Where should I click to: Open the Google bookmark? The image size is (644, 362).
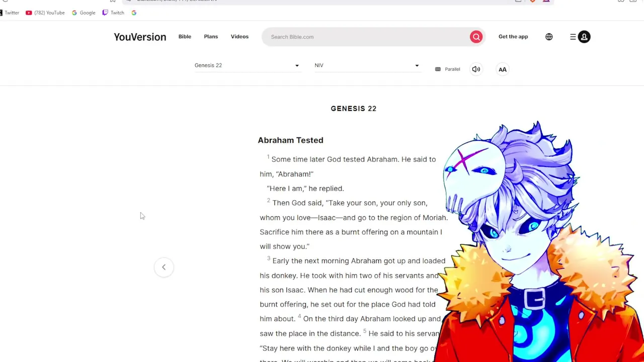[x=84, y=13]
